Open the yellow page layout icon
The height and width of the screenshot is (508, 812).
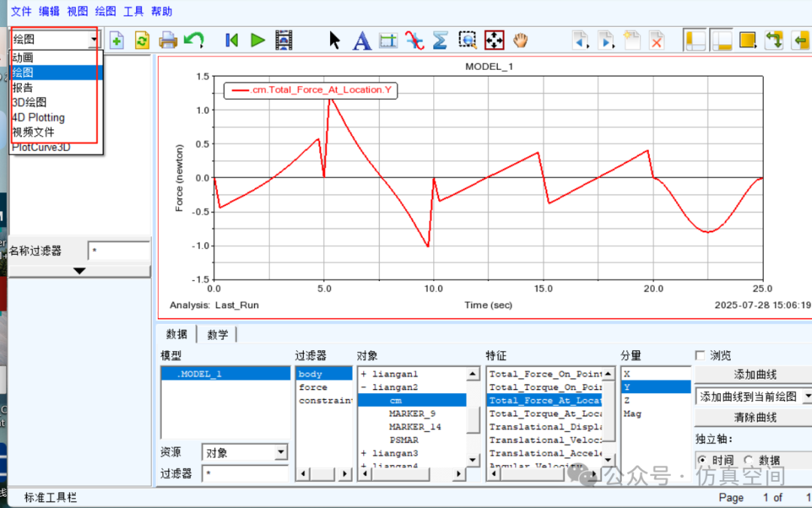coord(748,40)
